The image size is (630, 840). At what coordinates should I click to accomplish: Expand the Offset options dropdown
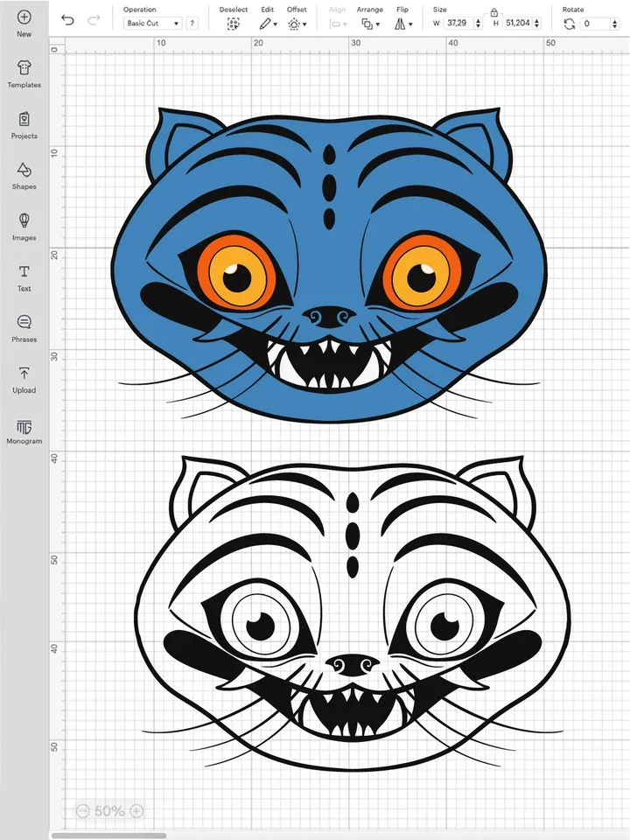(297, 24)
